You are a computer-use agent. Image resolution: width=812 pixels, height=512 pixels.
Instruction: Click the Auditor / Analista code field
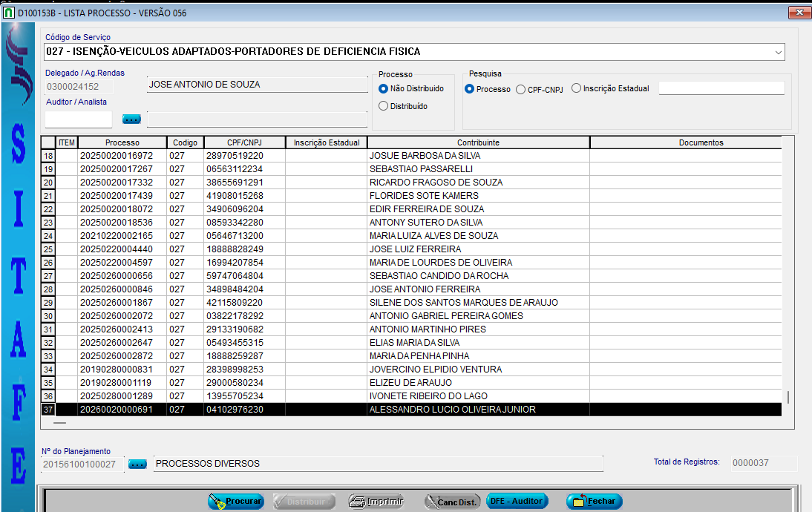[x=78, y=119]
